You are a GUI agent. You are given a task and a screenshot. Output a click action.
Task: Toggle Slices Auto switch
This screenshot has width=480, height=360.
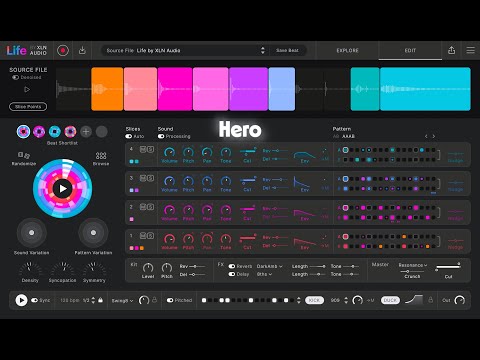tap(129, 136)
